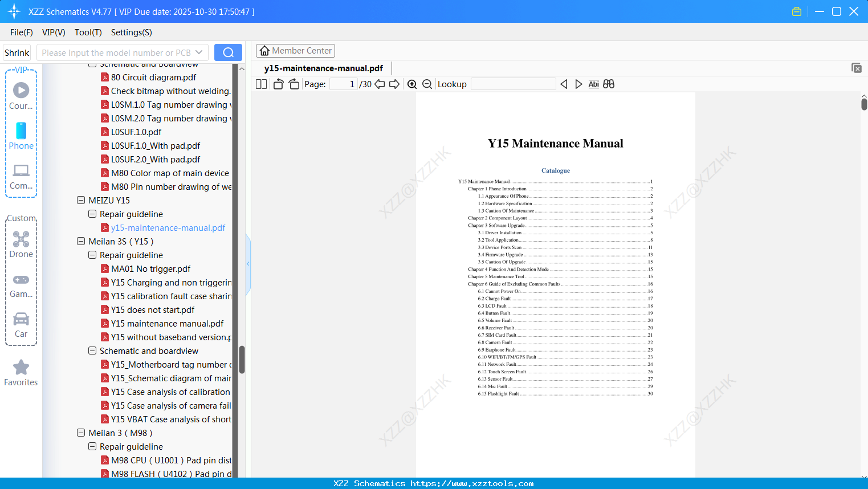Screen dimensions: 868x489
Task: Zoom in on the PDF
Action: [x=412, y=84]
